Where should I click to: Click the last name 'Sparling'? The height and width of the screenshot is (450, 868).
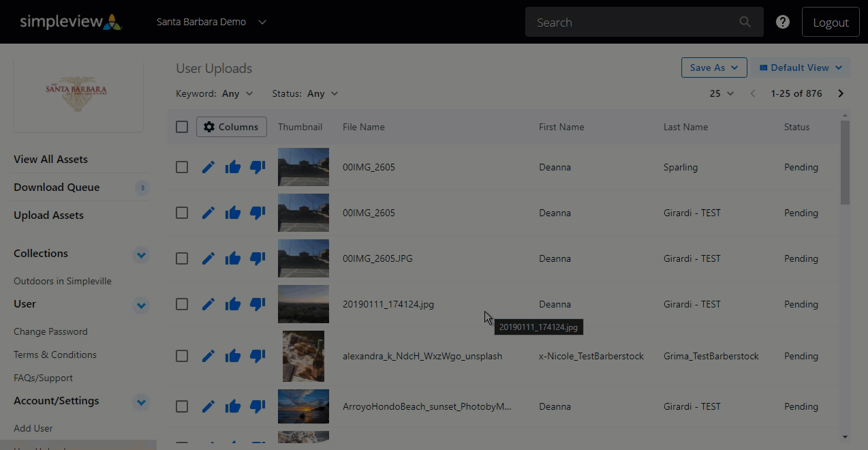click(x=681, y=167)
